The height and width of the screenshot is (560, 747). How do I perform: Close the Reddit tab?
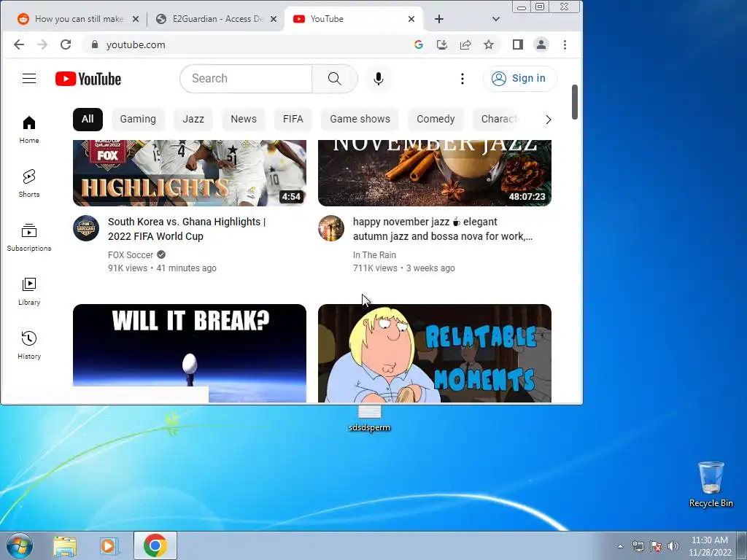pyautogui.click(x=135, y=18)
